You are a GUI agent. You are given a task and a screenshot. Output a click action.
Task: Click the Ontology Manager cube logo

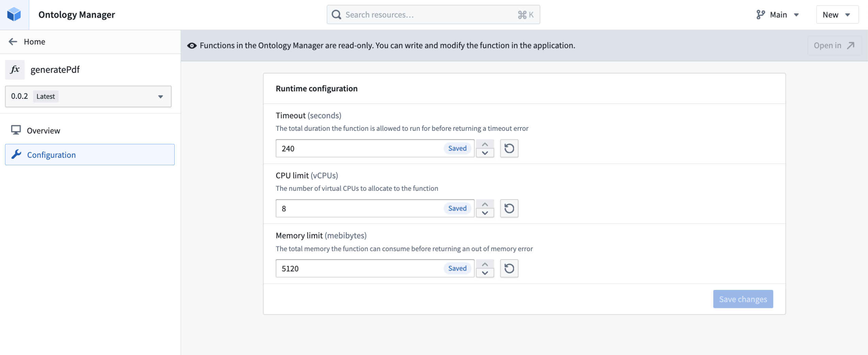[x=14, y=14]
